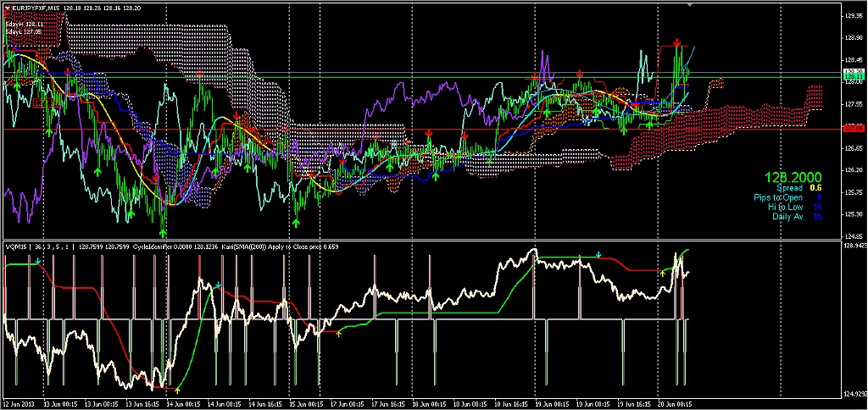Screen dimensions: 868x410
Task: Click the yellow arrow before the 20 Jun indicator spike
Action: tap(662, 274)
